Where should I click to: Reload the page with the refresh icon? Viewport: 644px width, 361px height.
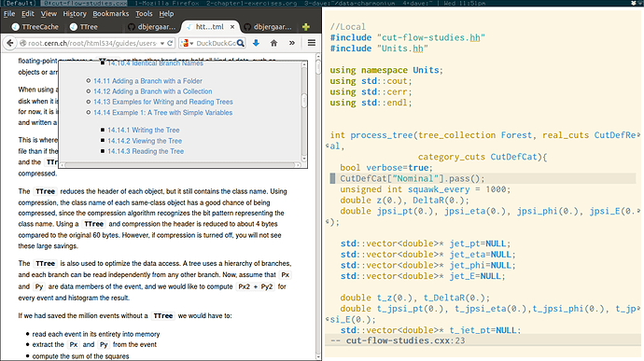click(x=170, y=43)
